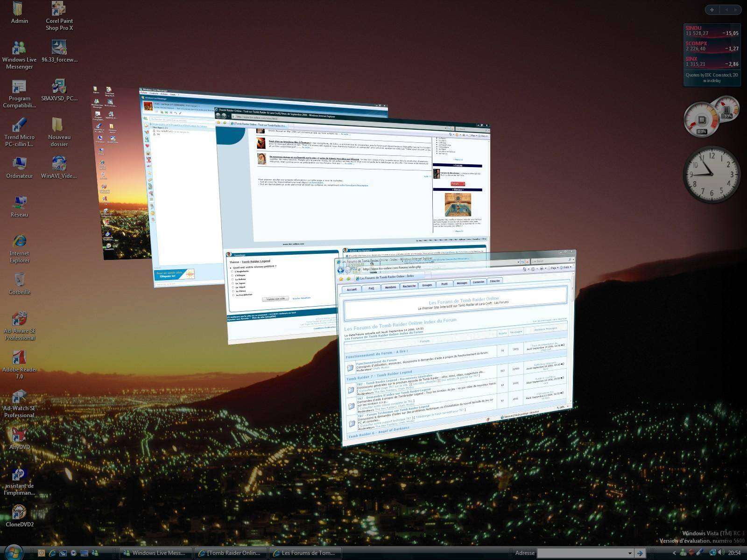
Task: Click the Go arrow beside the Adresse field
Action: point(640,553)
